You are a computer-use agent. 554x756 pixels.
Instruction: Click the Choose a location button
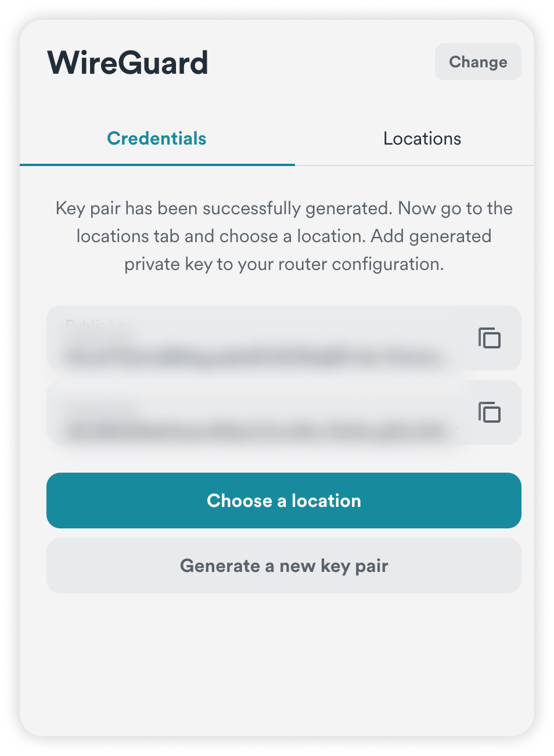point(284,501)
